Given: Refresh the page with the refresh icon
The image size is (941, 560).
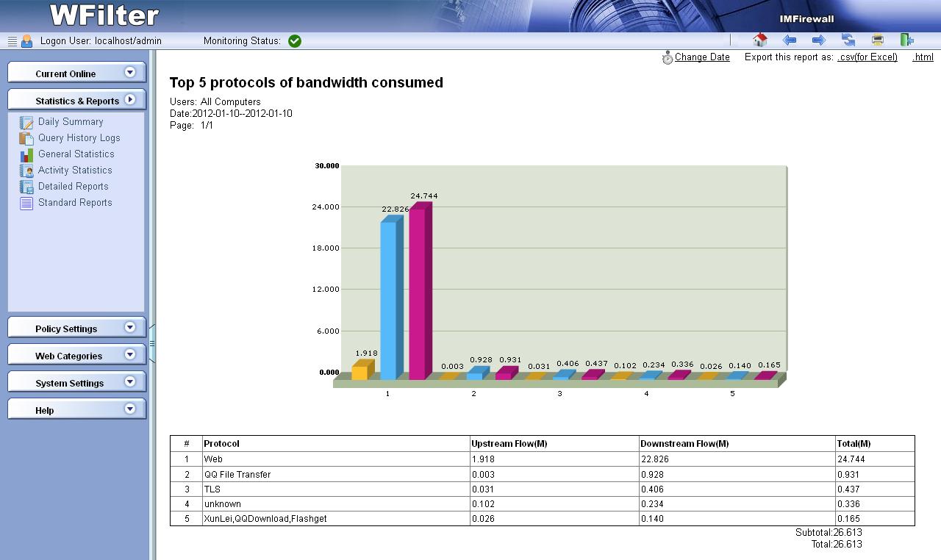Looking at the screenshot, I should coord(848,40).
